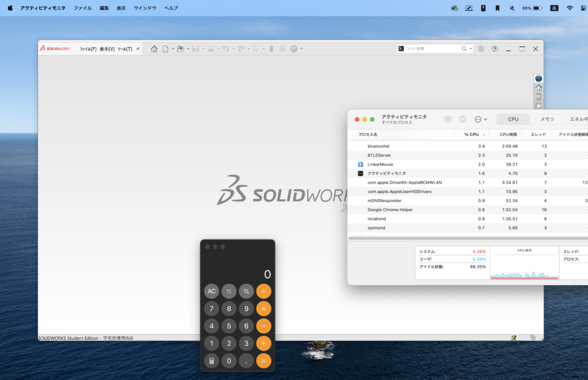The width and height of the screenshot is (588, 380).
Task: Click the Home icon in SOLIDWORKS top toolbar
Action: 154,49
